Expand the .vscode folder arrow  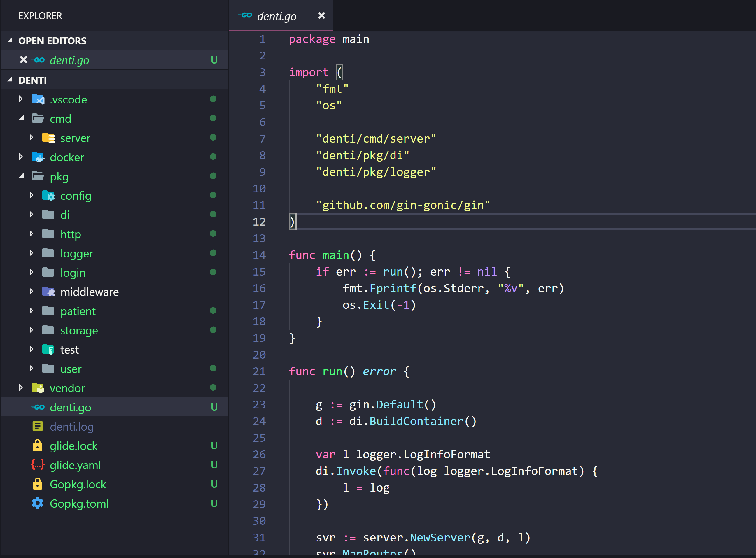click(x=21, y=99)
